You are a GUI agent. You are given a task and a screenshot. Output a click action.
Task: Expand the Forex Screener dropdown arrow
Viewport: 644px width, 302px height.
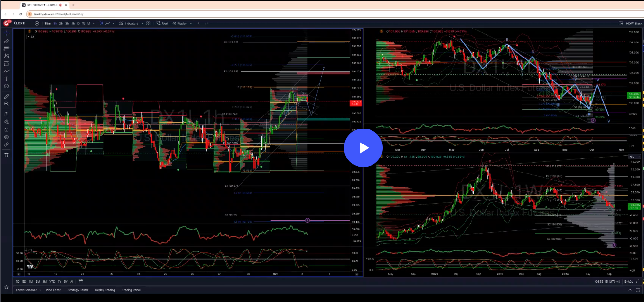tap(40, 290)
